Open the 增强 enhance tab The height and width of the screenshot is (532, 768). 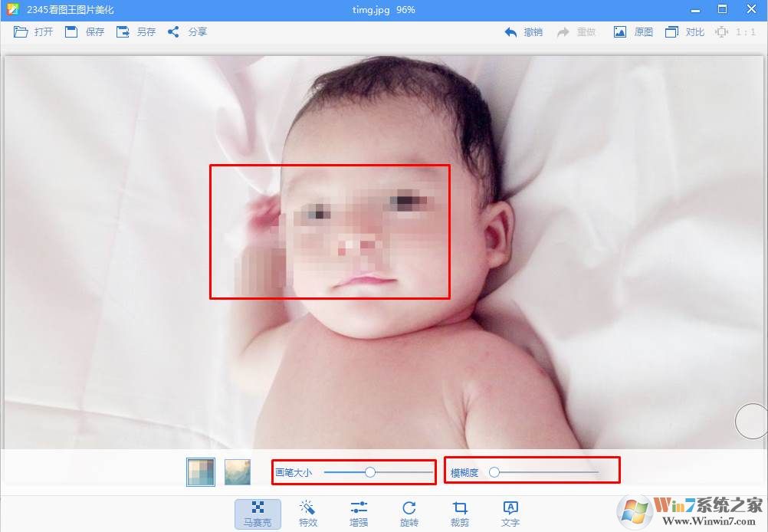click(x=359, y=514)
